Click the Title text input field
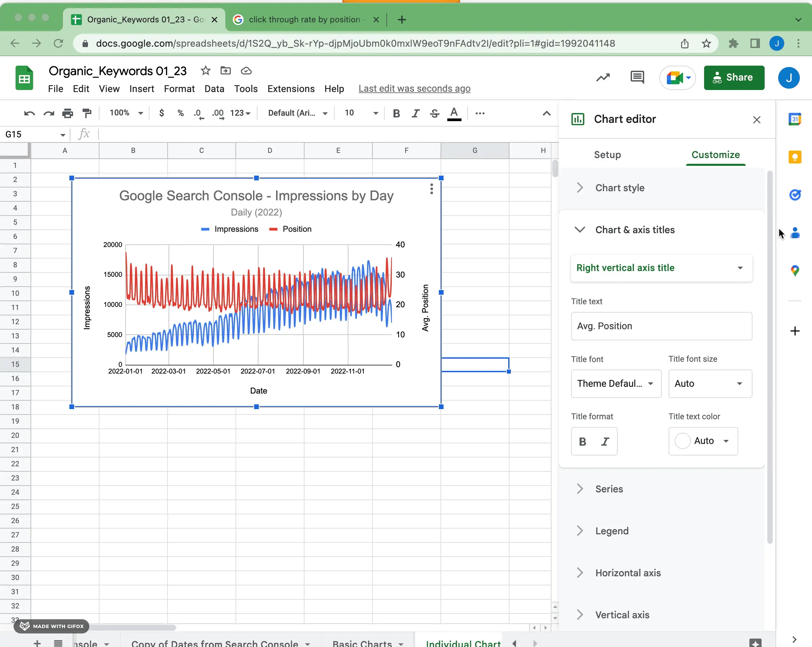This screenshot has height=647, width=812. pyautogui.click(x=661, y=326)
